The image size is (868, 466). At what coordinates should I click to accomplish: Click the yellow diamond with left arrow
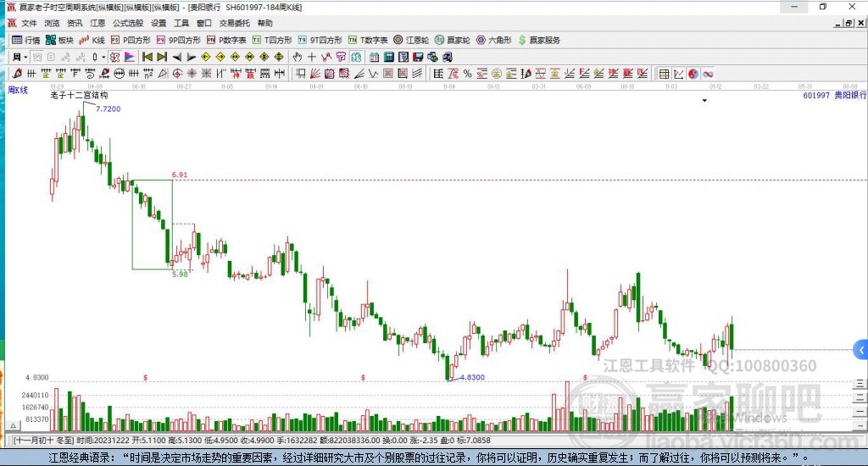coord(206,57)
